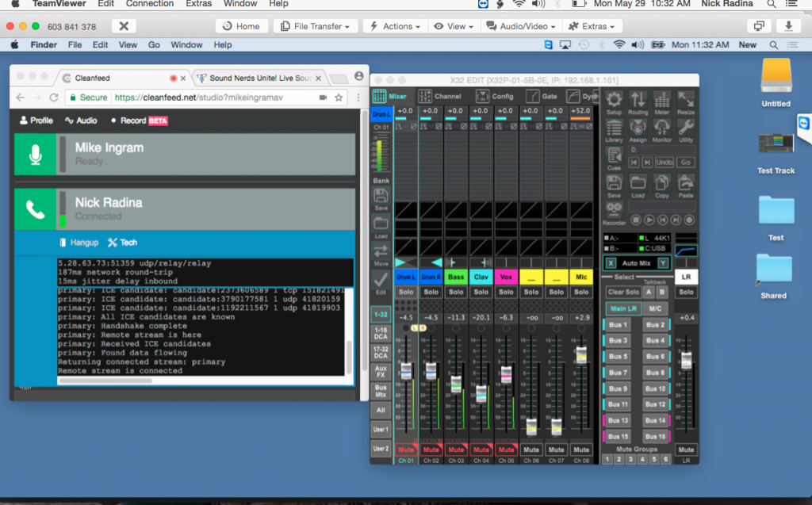Select the Main LR send button
Image resolution: width=812 pixels, height=505 pixels.
623,308
